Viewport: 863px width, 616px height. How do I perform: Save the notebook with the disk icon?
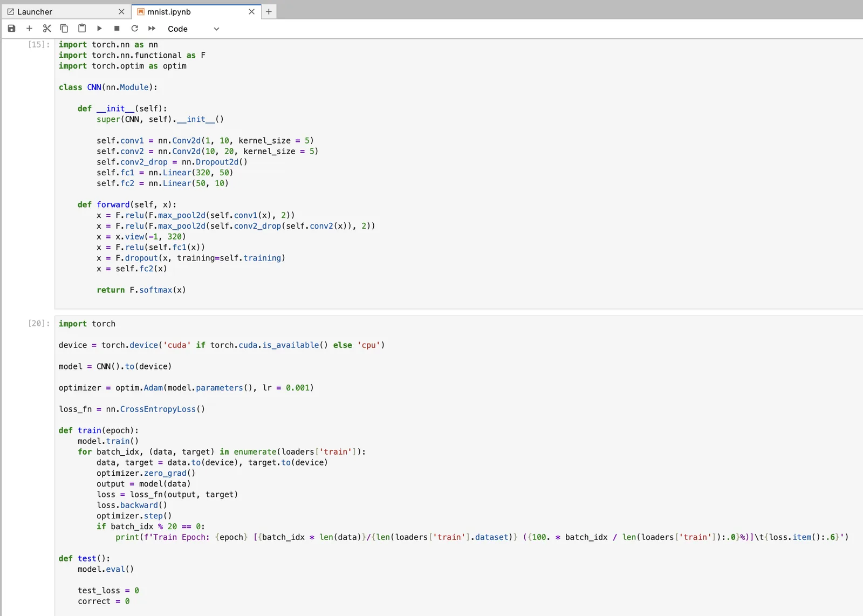pos(11,29)
